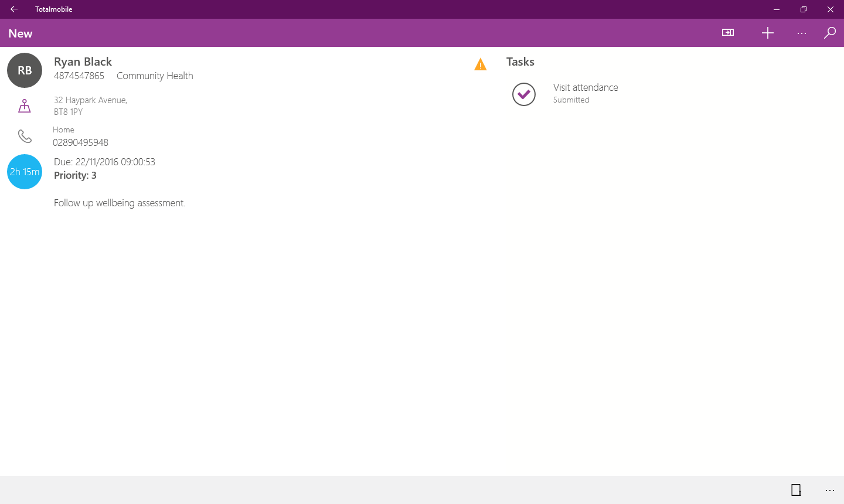Viewport: 844px width, 504px height.
Task: Open the header ellipsis menu
Action: pos(802,33)
